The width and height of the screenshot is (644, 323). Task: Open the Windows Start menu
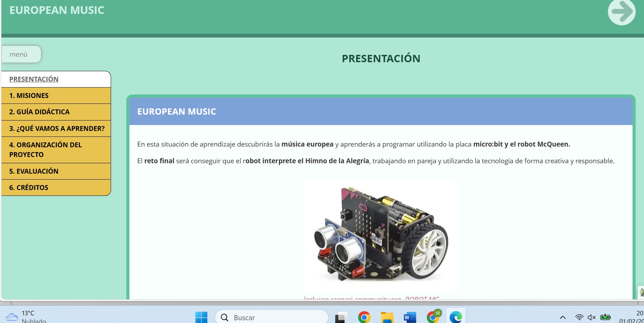click(x=201, y=317)
